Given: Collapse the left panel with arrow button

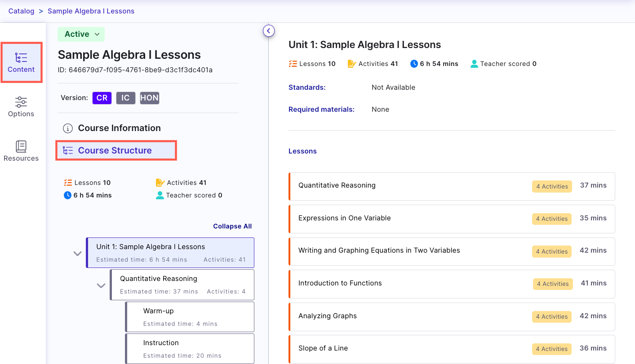Looking at the screenshot, I should point(268,31).
